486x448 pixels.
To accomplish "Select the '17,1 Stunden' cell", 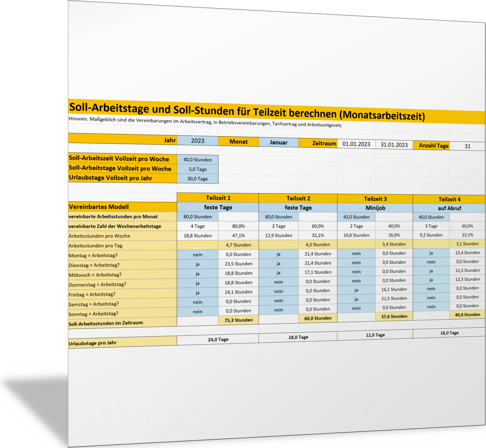I will coord(318,272).
